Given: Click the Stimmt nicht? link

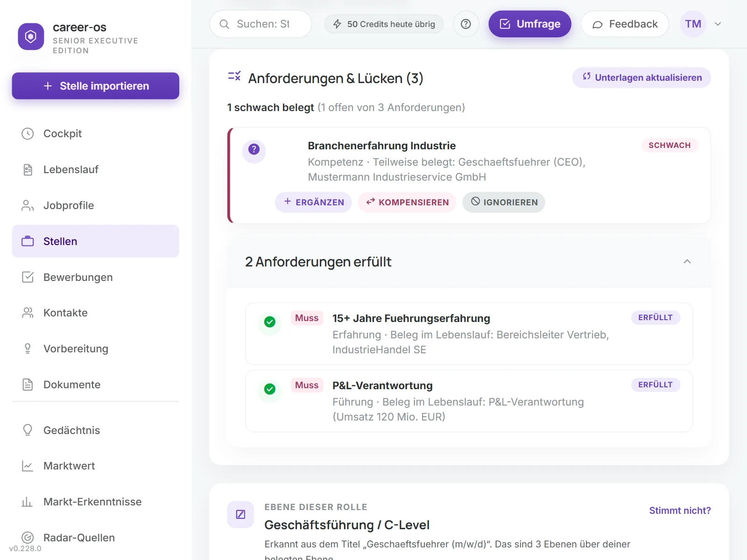Looking at the screenshot, I should [680, 511].
